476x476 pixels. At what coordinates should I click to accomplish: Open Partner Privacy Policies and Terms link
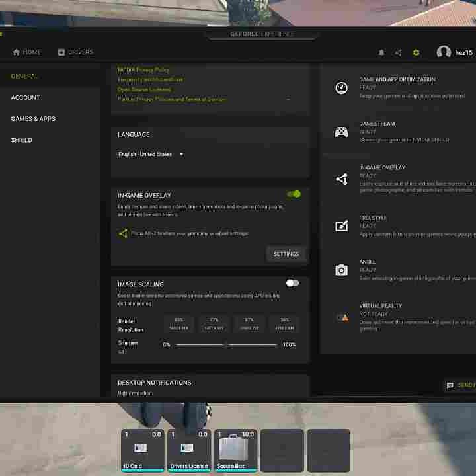click(172, 99)
